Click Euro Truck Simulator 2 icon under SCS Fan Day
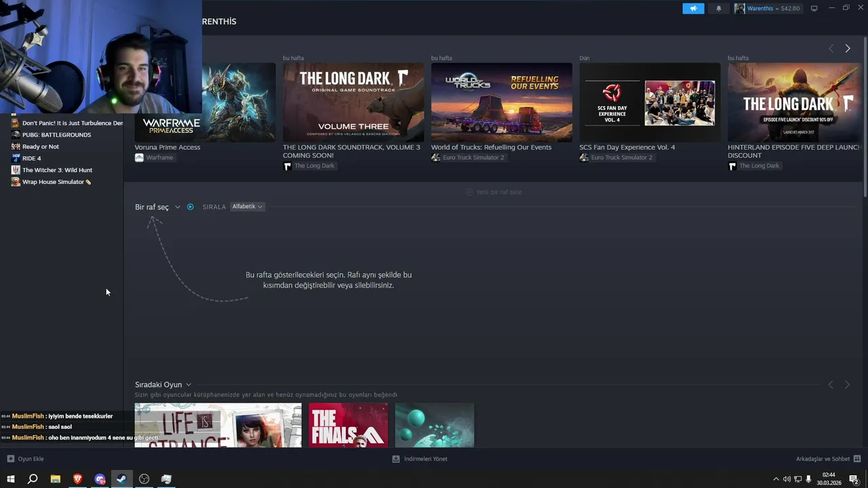The width and height of the screenshot is (868, 488). [x=584, y=157]
